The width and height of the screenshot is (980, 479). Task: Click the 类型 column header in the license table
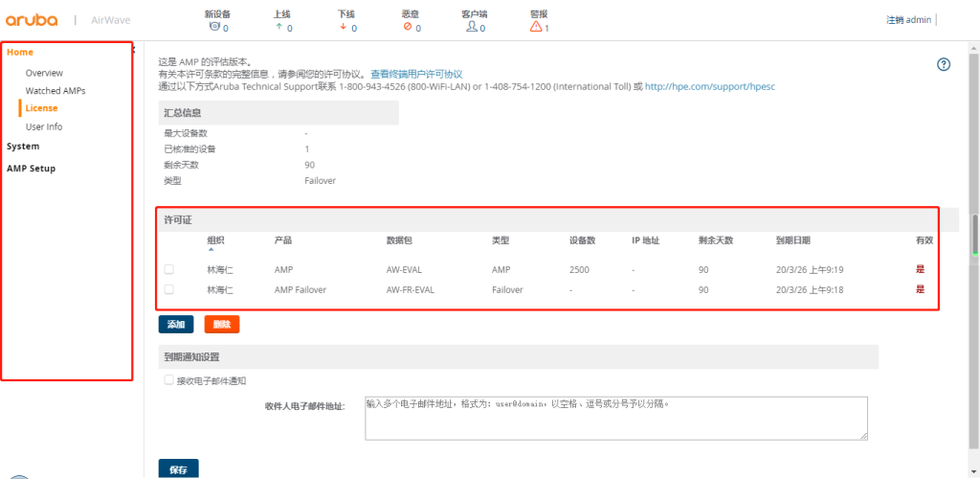[x=501, y=240]
